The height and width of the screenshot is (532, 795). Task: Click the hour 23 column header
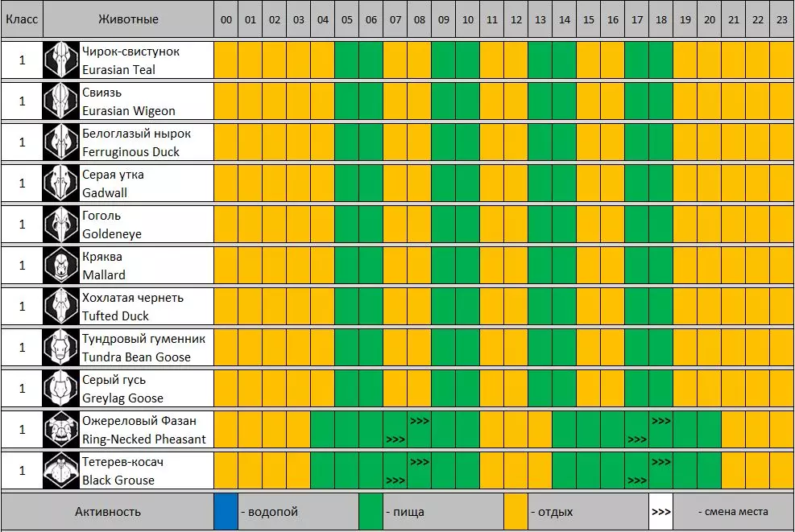(782, 20)
